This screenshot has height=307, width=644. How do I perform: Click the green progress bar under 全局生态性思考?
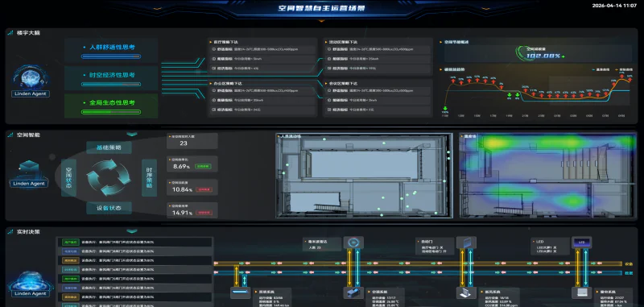coord(111,112)
